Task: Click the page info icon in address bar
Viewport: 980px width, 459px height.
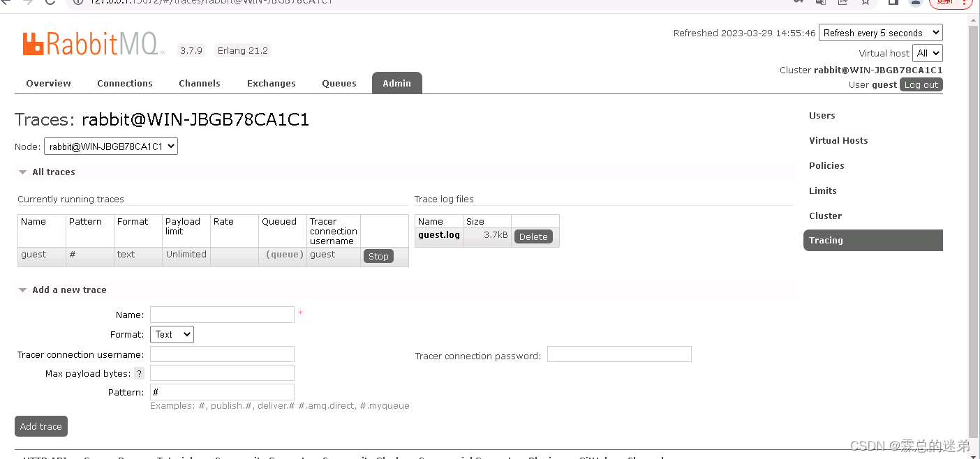Action: pyautogui.click(x=77, y=3)
